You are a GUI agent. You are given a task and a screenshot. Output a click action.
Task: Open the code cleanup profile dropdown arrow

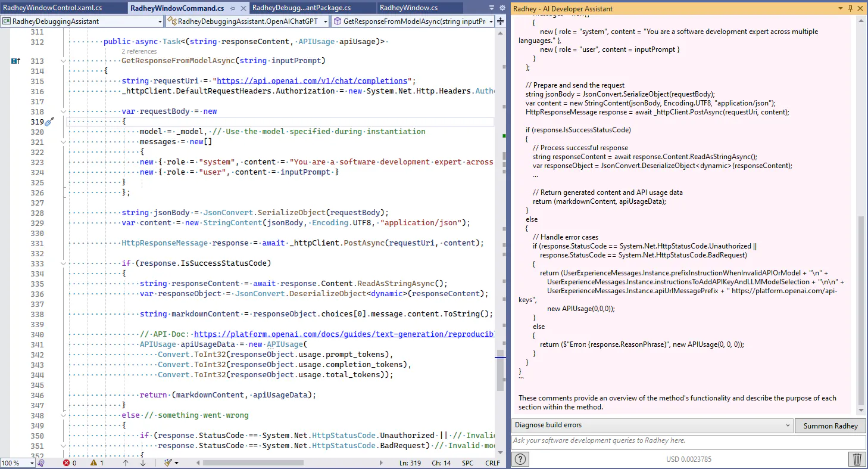tap(177, 463)
